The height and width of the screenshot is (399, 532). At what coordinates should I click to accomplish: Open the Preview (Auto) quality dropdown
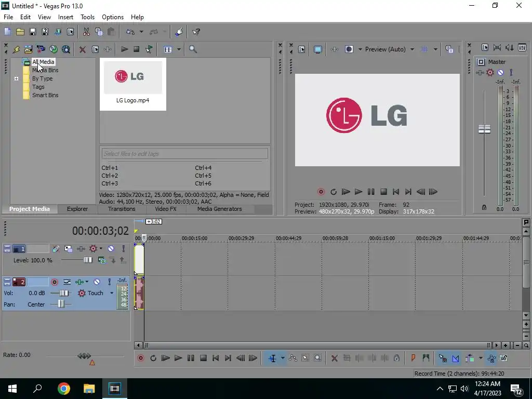click(412, 49)
